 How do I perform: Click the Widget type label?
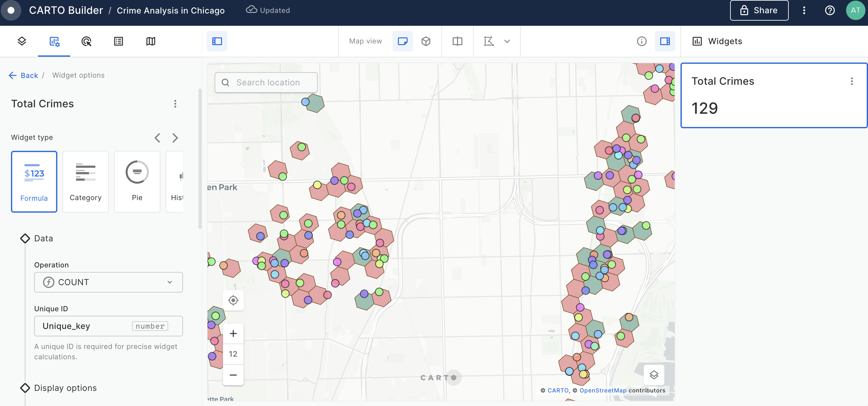coord(32,138)
